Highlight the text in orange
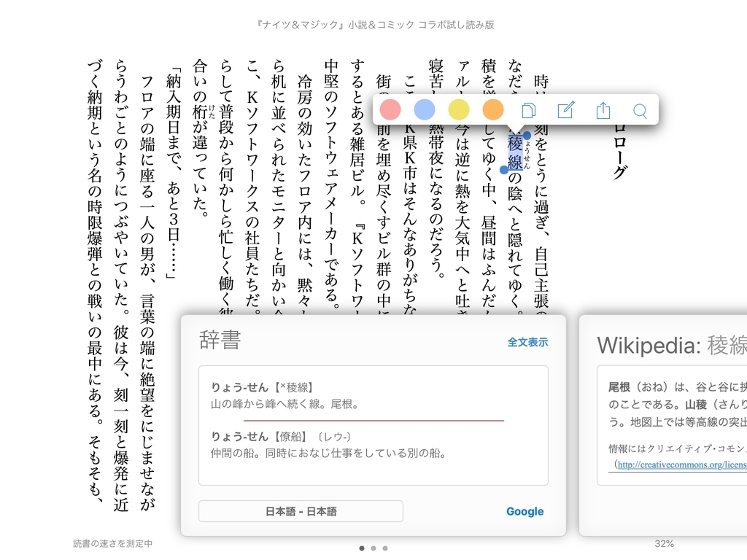 tap(493, 109)
